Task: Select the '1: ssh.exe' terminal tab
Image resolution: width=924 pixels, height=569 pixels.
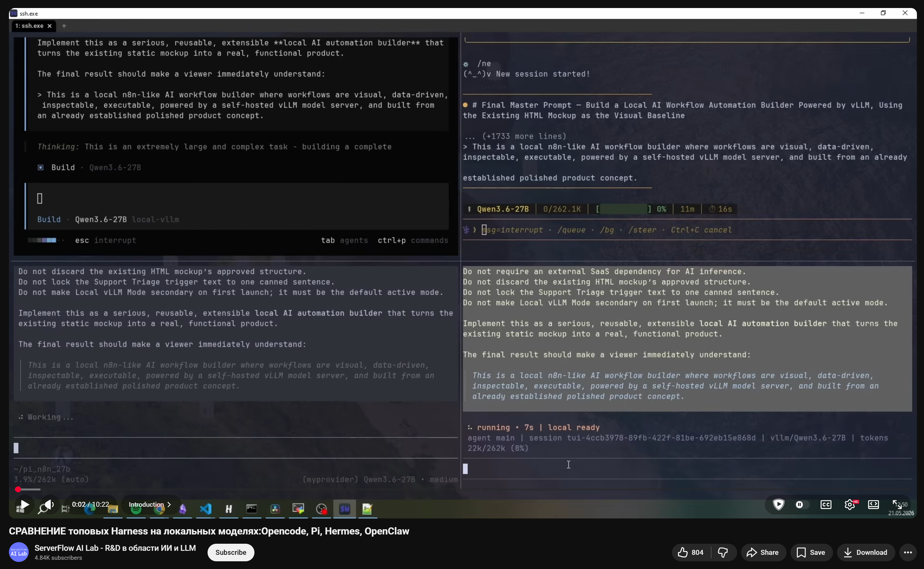Action: tap(29, 26)
